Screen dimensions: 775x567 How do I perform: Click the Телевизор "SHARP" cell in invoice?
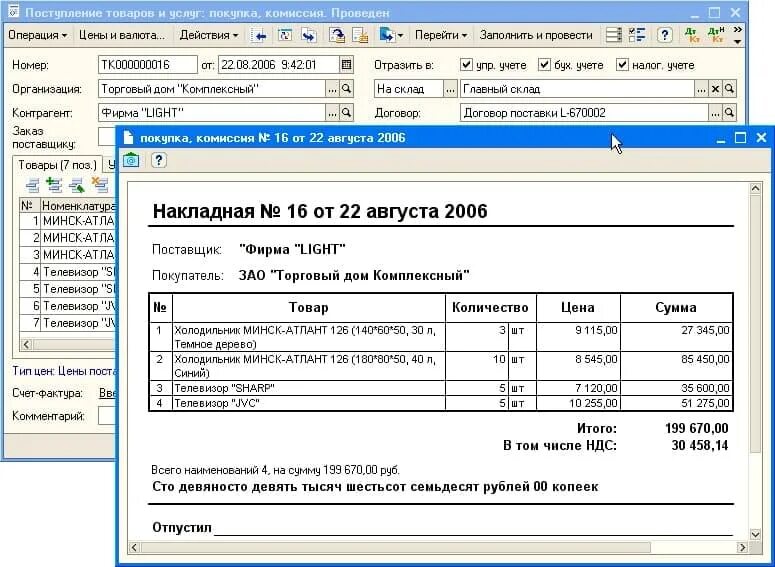click(x=308, y=388)
